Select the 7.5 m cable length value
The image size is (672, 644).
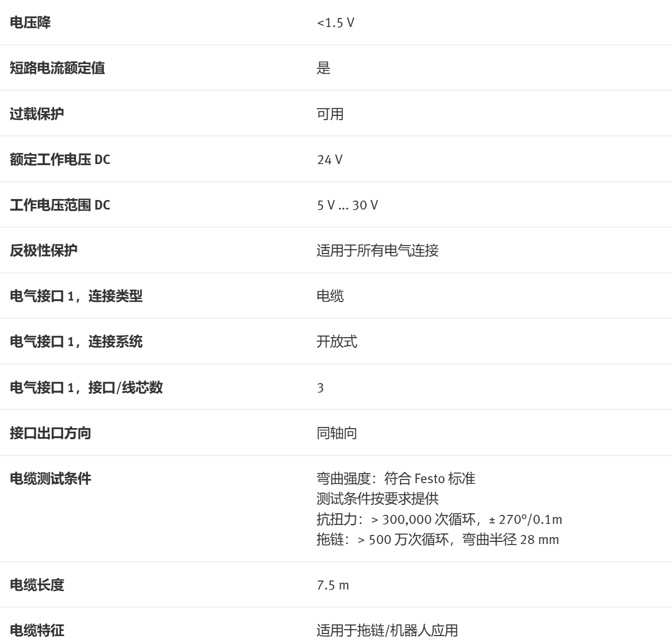coord(333,585)
